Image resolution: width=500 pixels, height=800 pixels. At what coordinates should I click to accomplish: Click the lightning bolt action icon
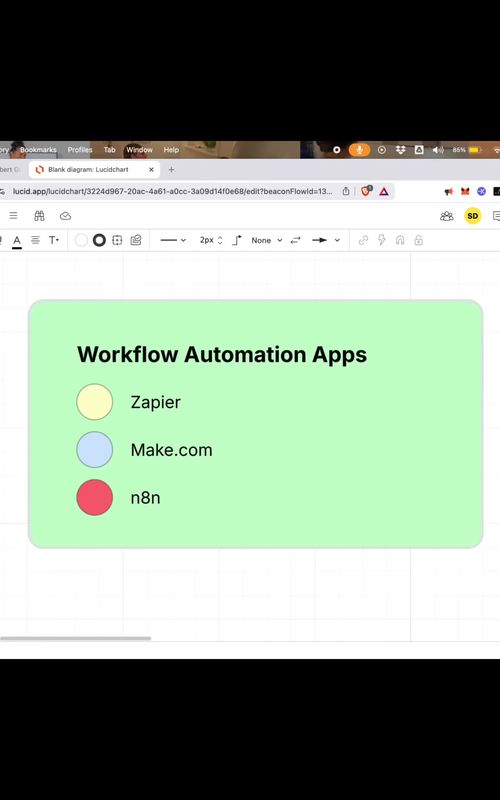(382, 240)
